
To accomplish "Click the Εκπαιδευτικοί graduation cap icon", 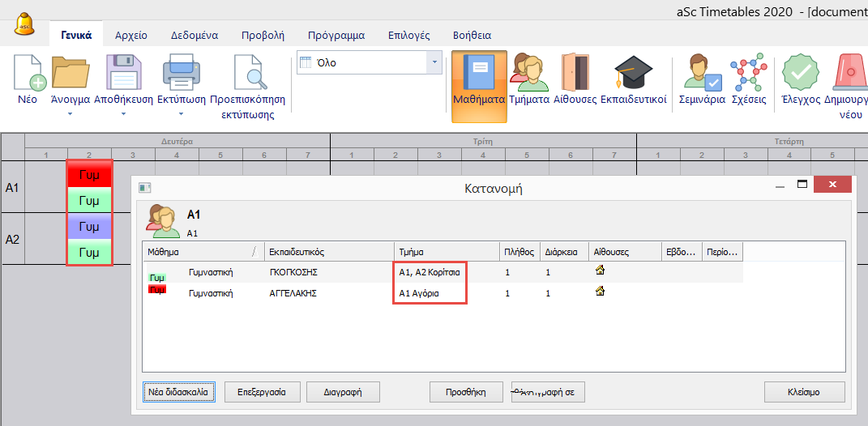I will point(633,75).
